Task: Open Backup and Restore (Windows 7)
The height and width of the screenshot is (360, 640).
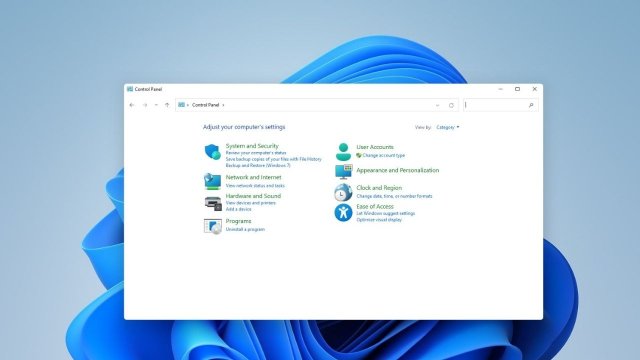Action: 258,166
